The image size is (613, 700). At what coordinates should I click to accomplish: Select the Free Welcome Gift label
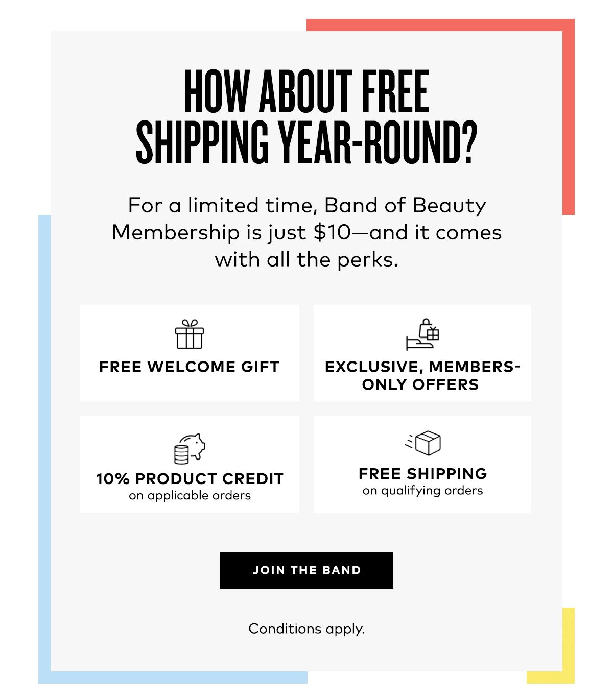pyautogui.click(x=190, y=367)
